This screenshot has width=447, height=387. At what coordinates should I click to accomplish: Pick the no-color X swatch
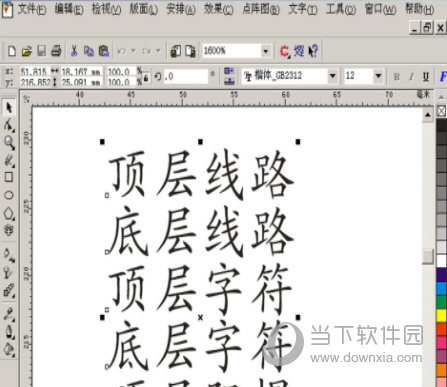point(441,111)
